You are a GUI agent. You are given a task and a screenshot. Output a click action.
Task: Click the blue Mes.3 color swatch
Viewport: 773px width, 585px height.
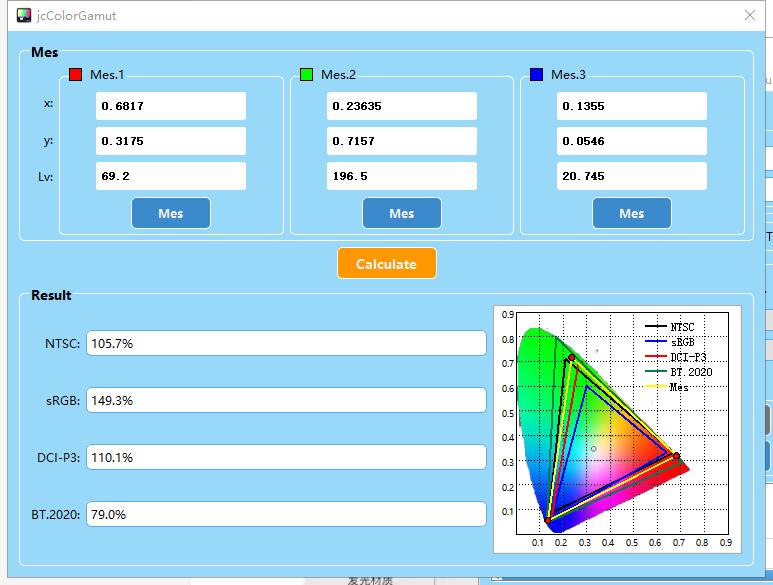pyautogui.click(x=537, y=75)
